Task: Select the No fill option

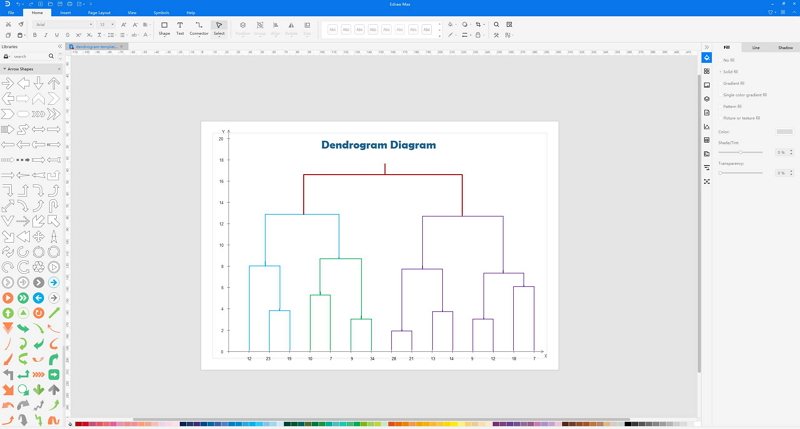Action: [728, 60]
